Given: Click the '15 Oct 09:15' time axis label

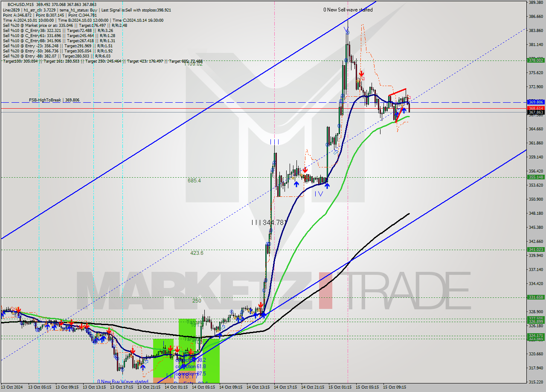Looking at the screenshot, I should point(395,388).
